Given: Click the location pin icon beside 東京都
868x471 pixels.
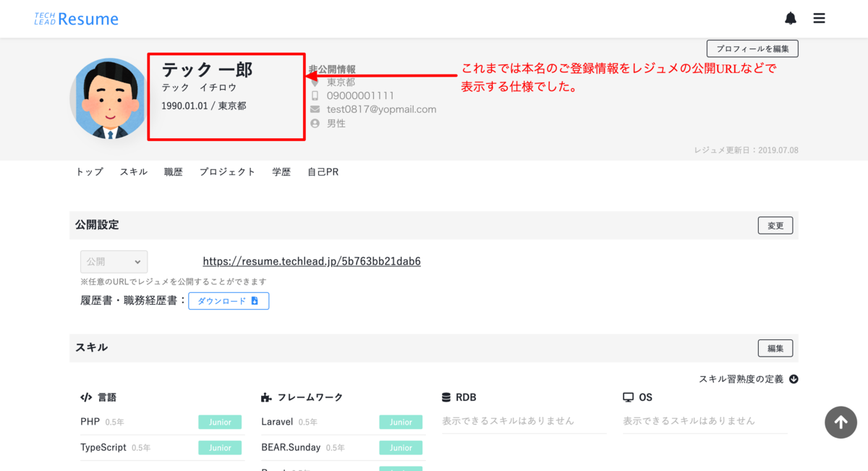Looking at the screenshot, I should point(315,82).
